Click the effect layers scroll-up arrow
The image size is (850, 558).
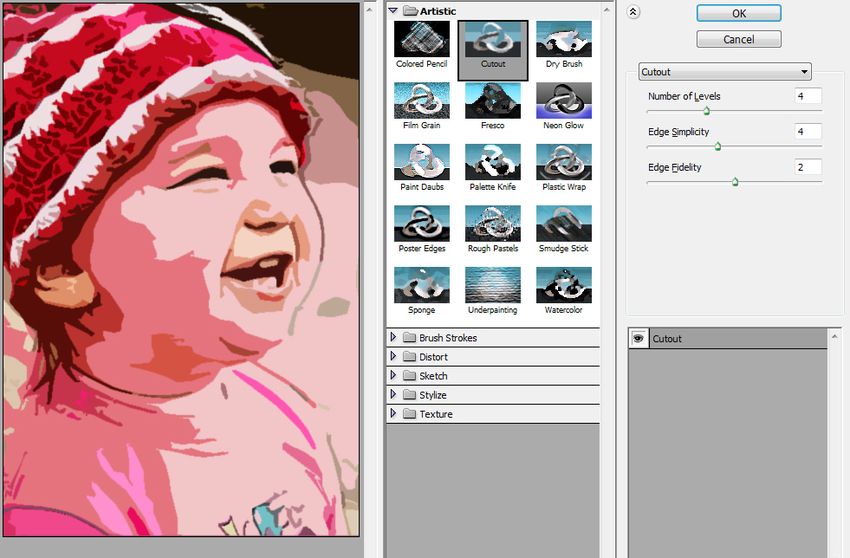coord(834,337)
